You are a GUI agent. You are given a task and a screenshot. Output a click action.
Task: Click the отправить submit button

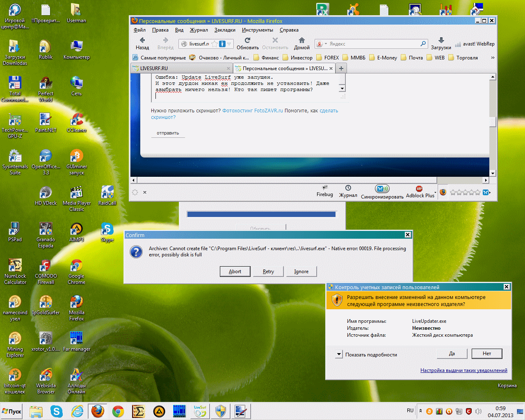click(x=168, y=133)
